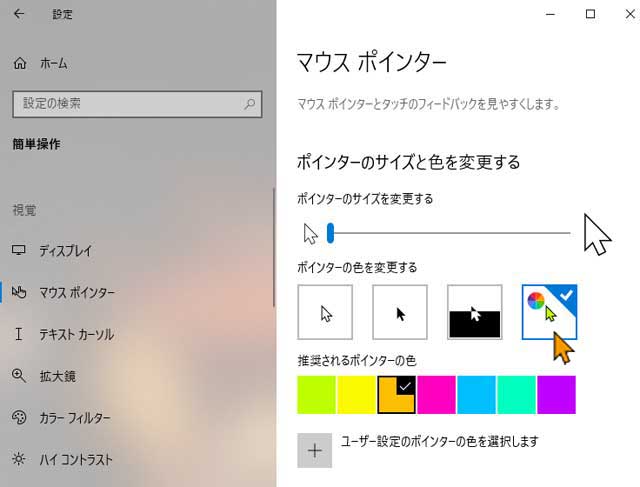Click the pointer size slider handle
Image resolution: width=640 pixels, height=487 pixels.
tap(330, 233)
